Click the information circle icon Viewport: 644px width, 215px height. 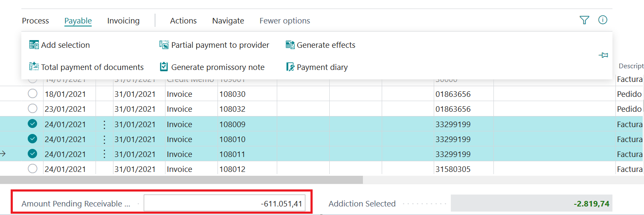(x=603, y=20)
